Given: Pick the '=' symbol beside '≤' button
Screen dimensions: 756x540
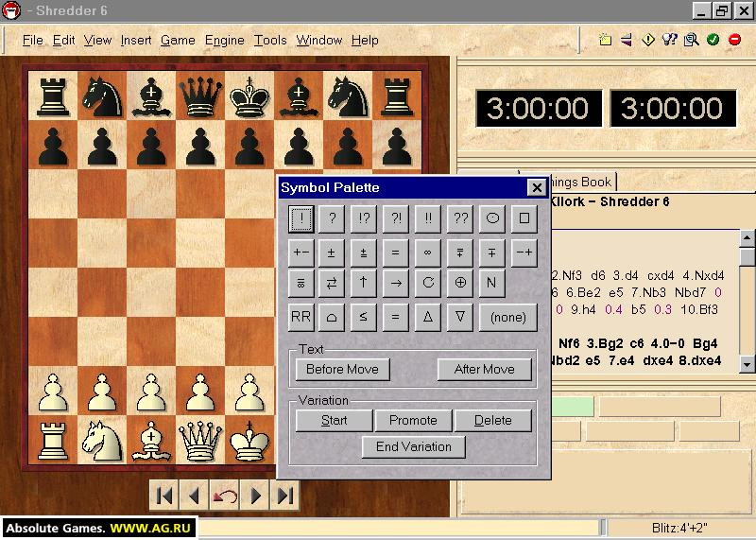Looking at the screenshot, I should [x=396, y=317].
